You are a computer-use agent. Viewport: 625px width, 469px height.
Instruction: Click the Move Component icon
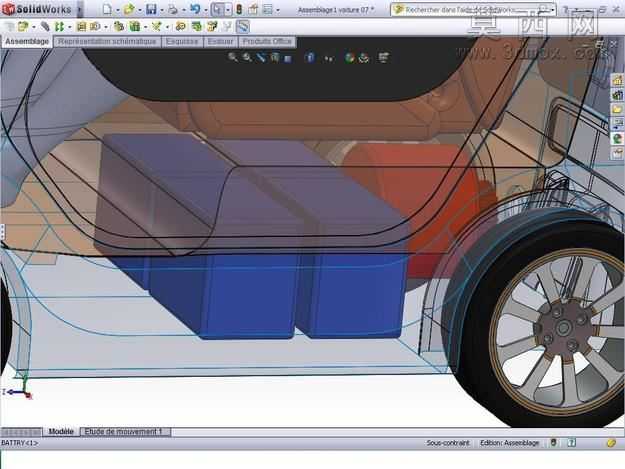tap(95, 27)
